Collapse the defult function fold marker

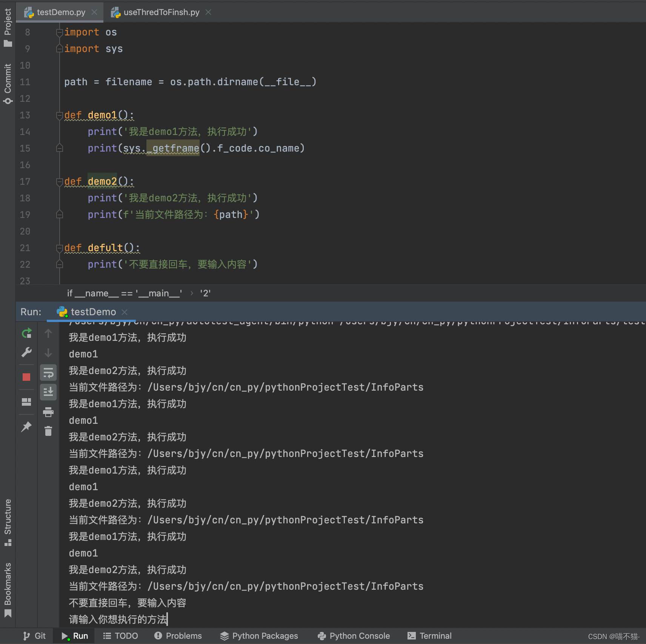[x=59, y=248]
